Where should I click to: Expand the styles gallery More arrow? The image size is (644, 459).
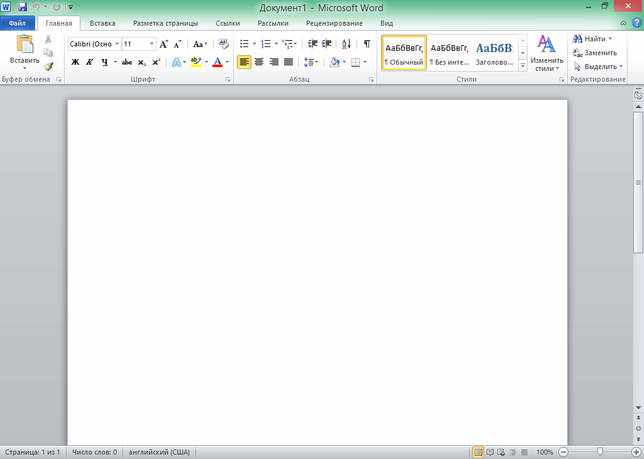point(523,66)
